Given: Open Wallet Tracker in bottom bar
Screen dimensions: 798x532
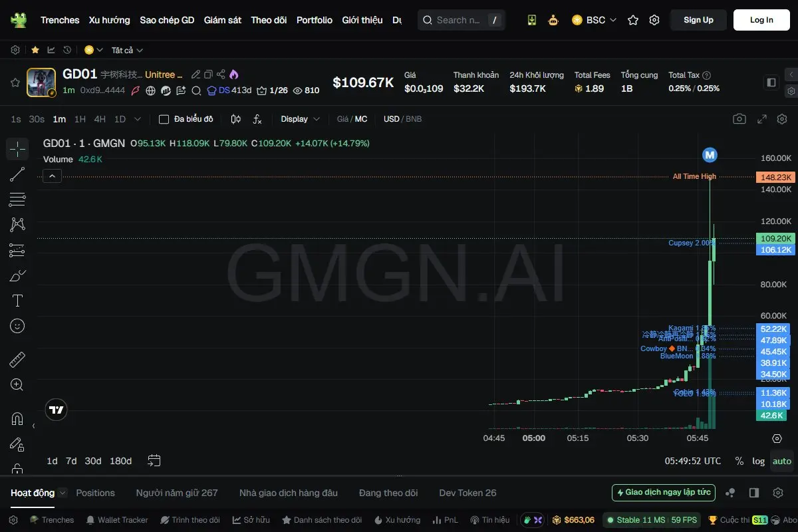Looking at the screenshot, I should [116, 520].
